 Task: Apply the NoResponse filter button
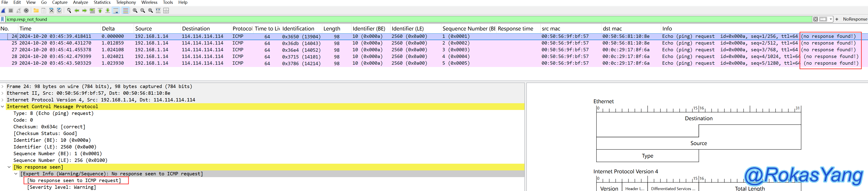pos(855,19)
